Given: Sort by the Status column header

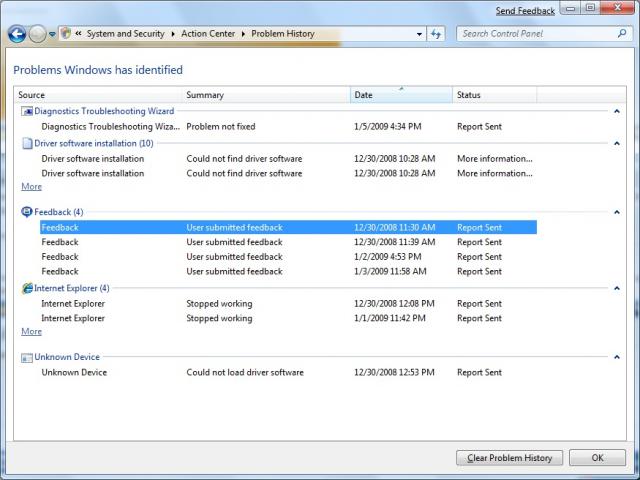Looking at the screenshot, I should 494,95.
